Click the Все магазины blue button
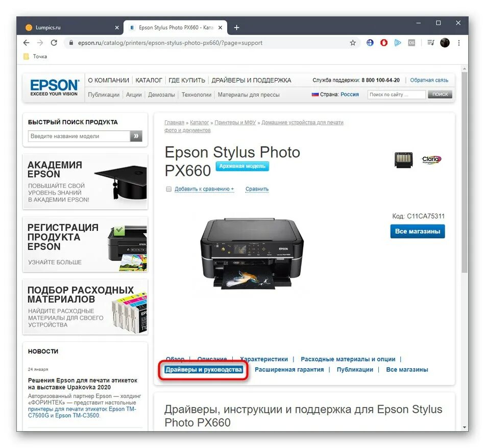Screen dimensions: 485x448 click(418, 231)
